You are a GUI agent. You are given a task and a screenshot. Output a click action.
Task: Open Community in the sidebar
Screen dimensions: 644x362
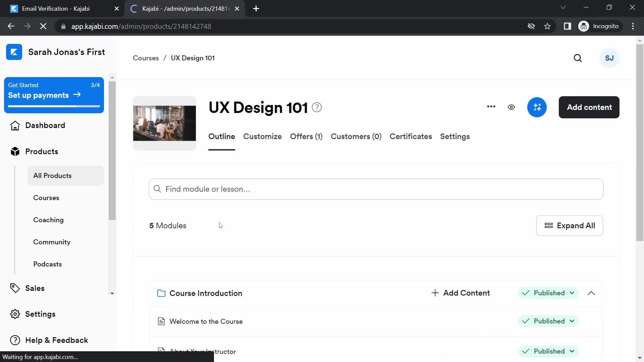pos(52,242)
